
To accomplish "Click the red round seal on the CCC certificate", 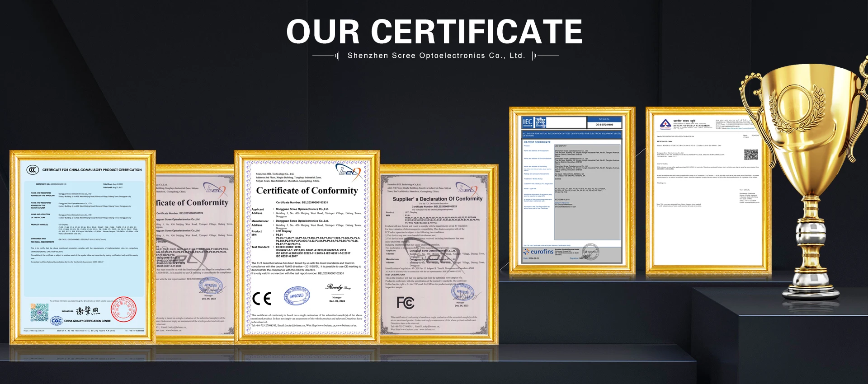I will click(x=123, y=310).
